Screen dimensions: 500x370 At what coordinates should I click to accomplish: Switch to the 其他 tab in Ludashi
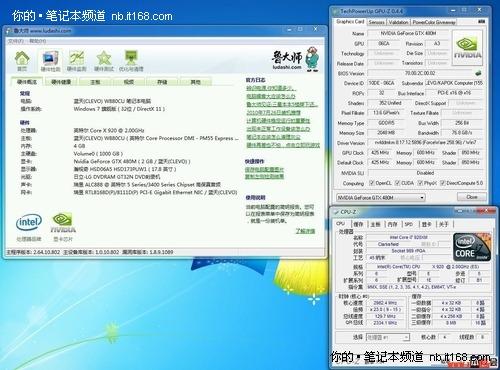(x=195, y=82)
